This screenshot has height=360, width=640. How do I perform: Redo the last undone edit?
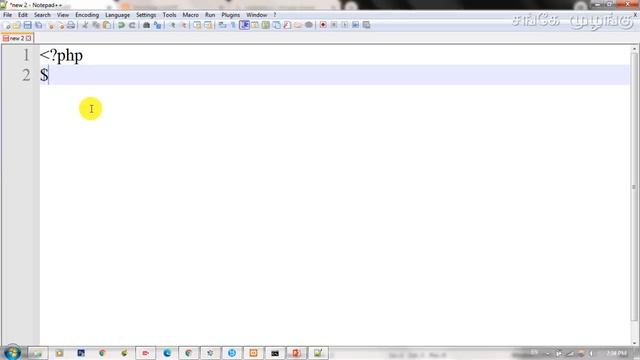click(x=132, y=25)
